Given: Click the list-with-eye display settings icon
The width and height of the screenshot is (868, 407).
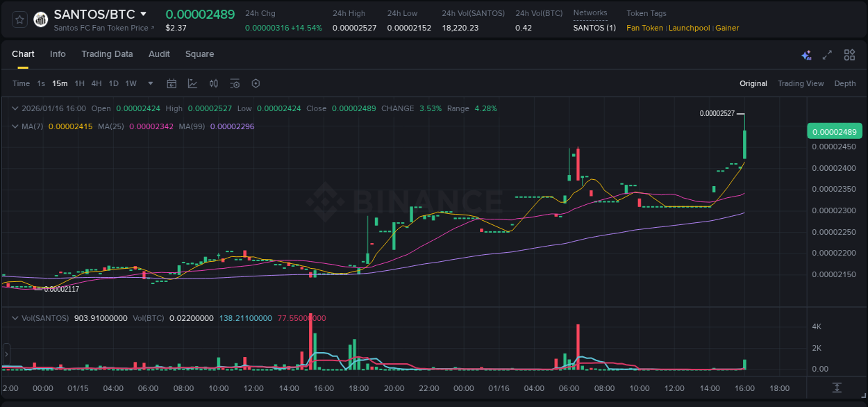Looking at the screenshot, I should point(235,83).
